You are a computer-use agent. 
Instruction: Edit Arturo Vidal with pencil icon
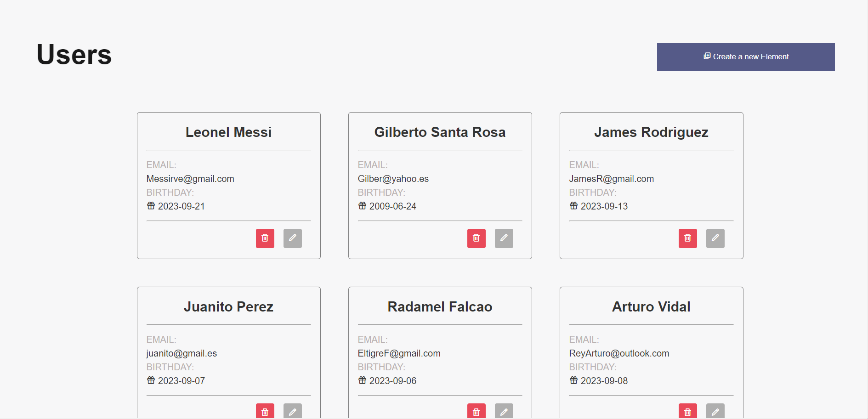[x=715, y=411]
